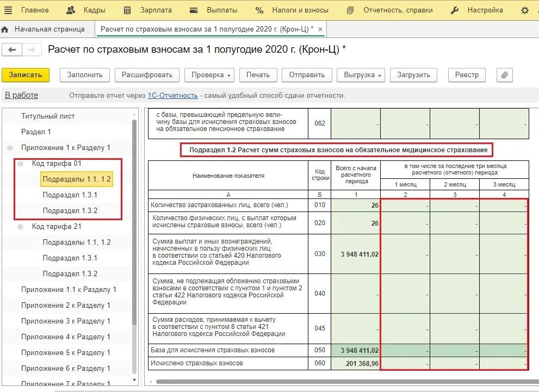Image resolution: width=539 pixels, height=392 pixels.
Task: Click the Реестр button
Action: point(467,75)
